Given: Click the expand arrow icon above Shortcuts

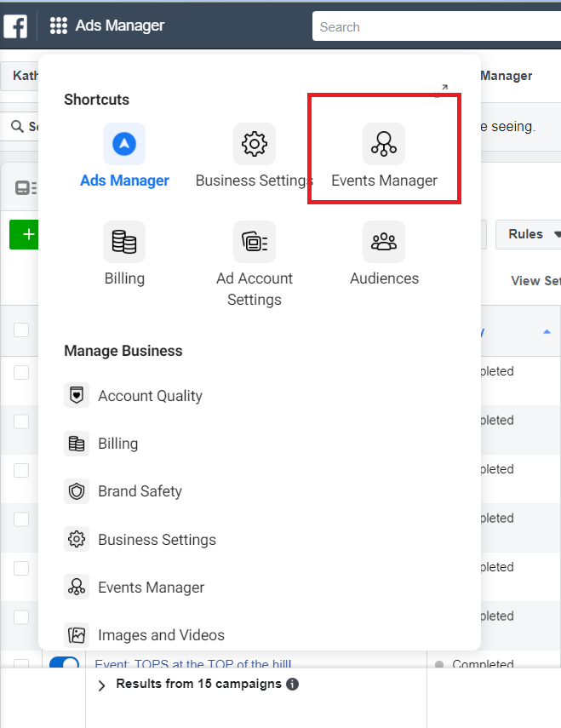Looking at the screenshot, I should point(444,88).
